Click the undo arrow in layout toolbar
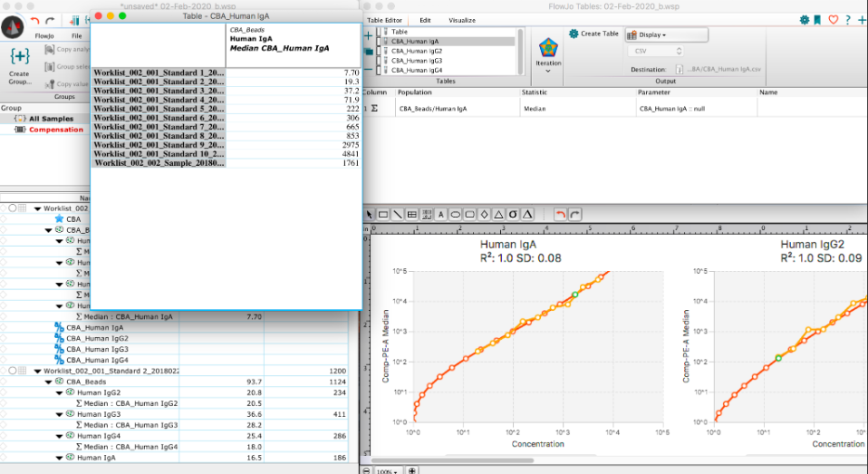 pos(560,214)
